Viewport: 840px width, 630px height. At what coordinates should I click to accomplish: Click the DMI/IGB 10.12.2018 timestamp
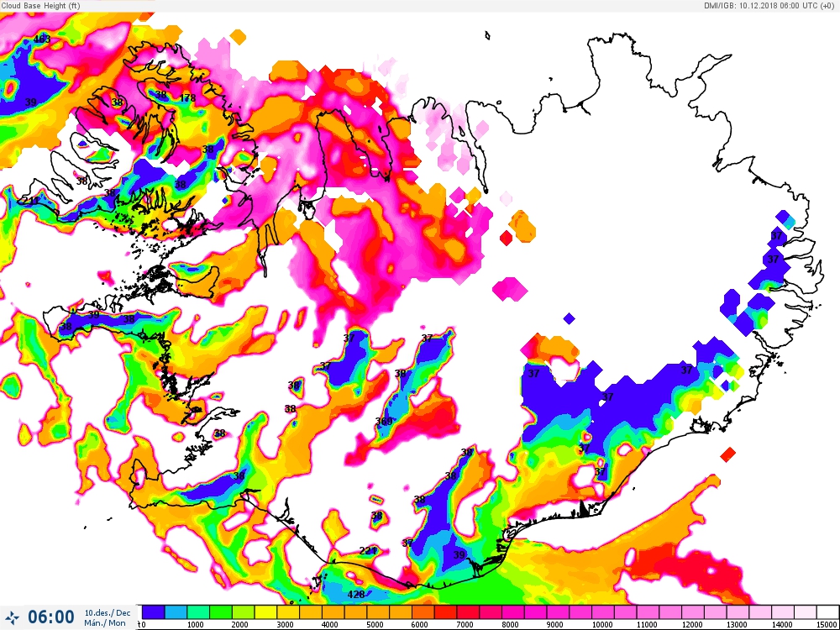(x=770, y=5)
